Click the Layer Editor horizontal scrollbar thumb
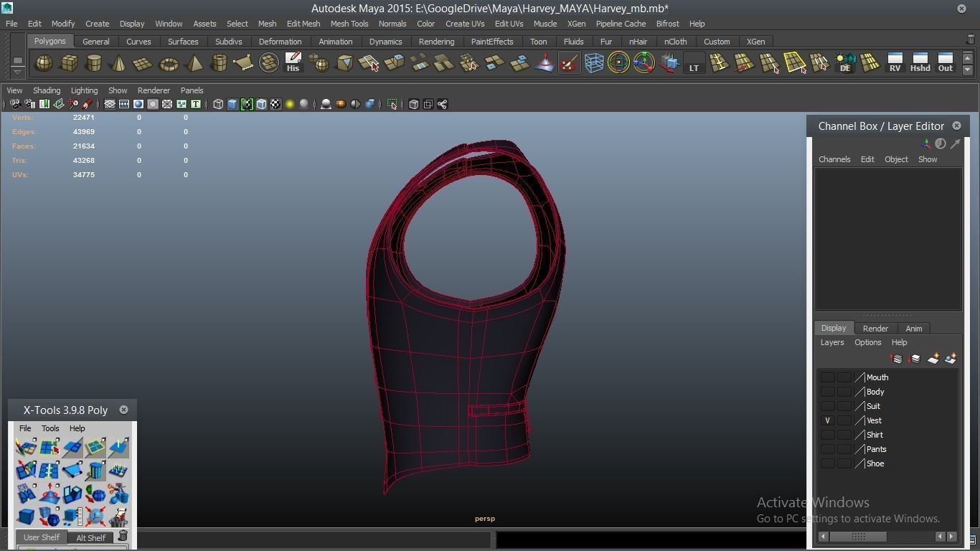This screenshot has height=551, width=980. [x=858, y=536]
